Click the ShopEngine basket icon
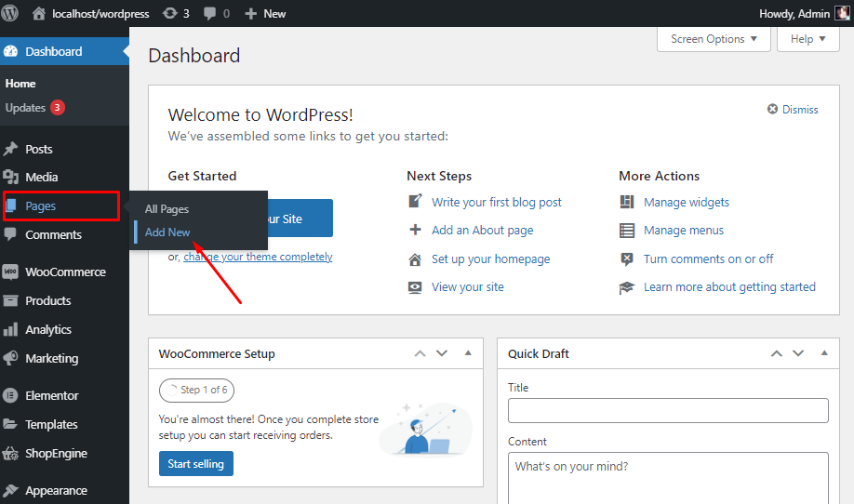This screenshot has width=854, height=504. (x=10, y=453)
